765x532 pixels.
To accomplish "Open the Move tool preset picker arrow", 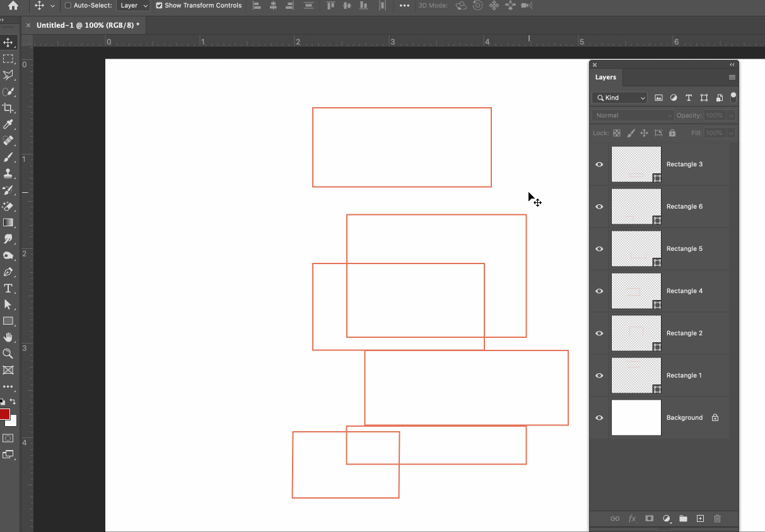I will click(x=52, y=6).
